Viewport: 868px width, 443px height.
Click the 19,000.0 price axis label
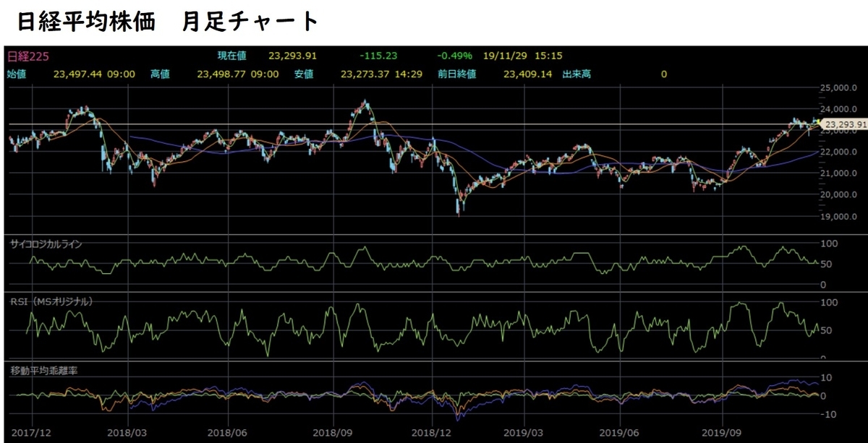coord(841,217)
